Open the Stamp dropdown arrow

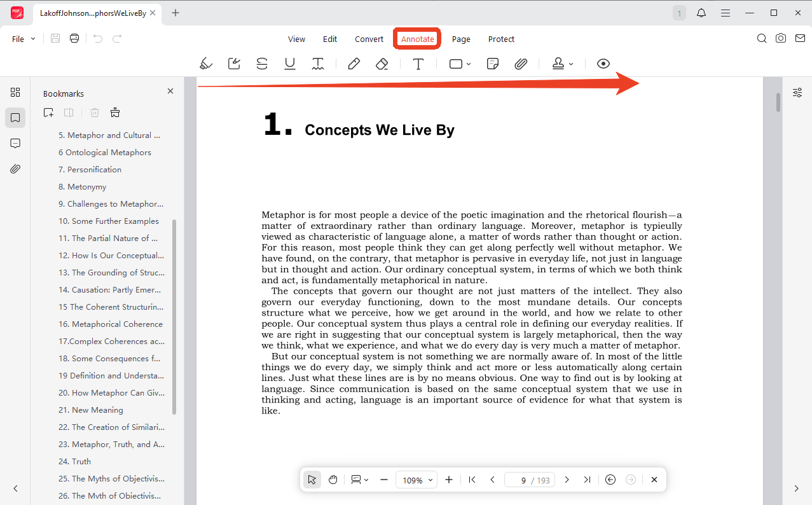point(571,64)
